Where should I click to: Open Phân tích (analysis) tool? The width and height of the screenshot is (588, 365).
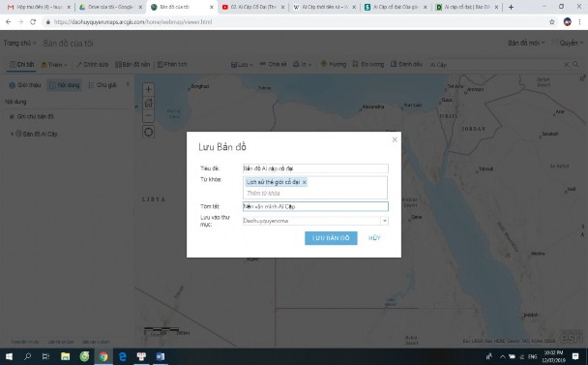pyautogui.click(x=172, y=64)
